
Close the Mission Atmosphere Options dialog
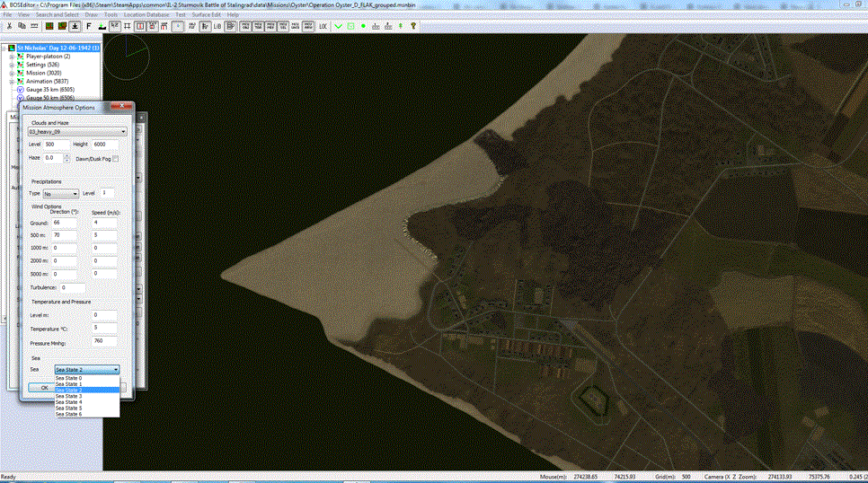[122, 105]
